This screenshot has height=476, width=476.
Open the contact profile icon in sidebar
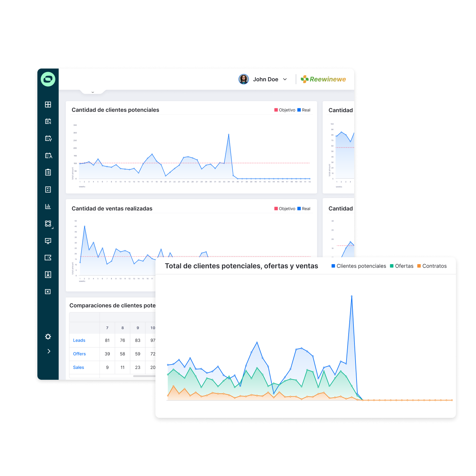tap(48, 275)
